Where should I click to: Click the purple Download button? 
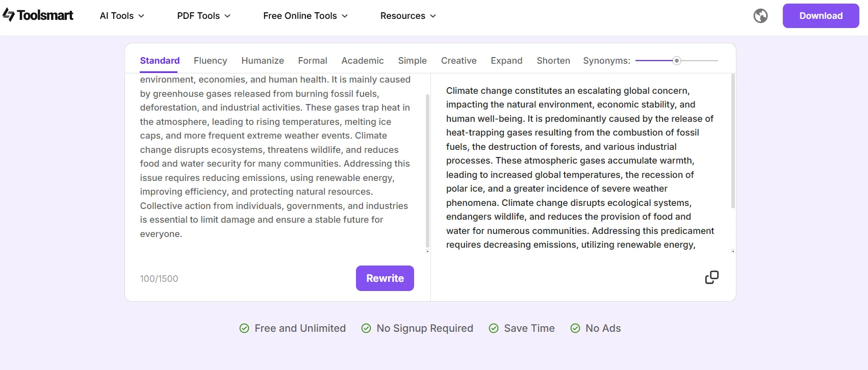[821, 16]
